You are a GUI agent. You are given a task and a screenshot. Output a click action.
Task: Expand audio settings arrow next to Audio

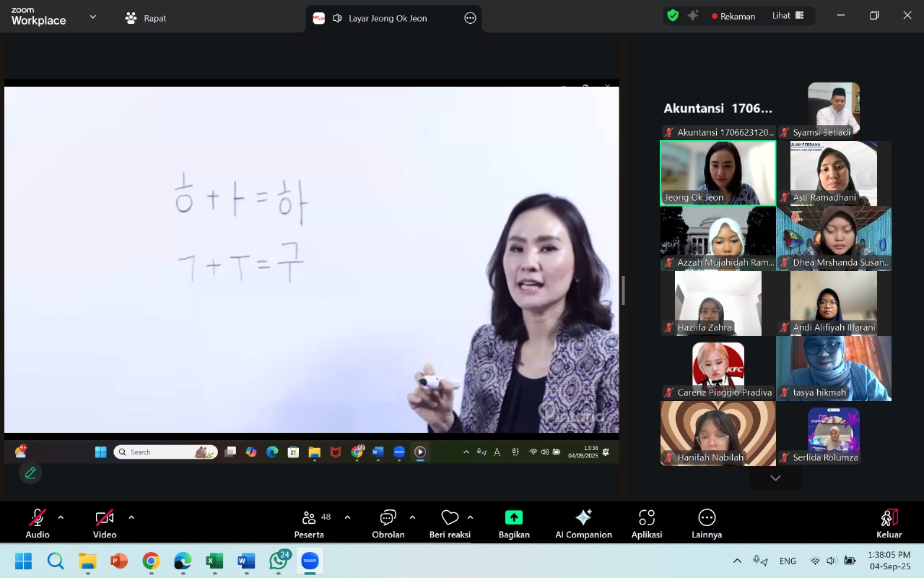click(x=61, y=517)
